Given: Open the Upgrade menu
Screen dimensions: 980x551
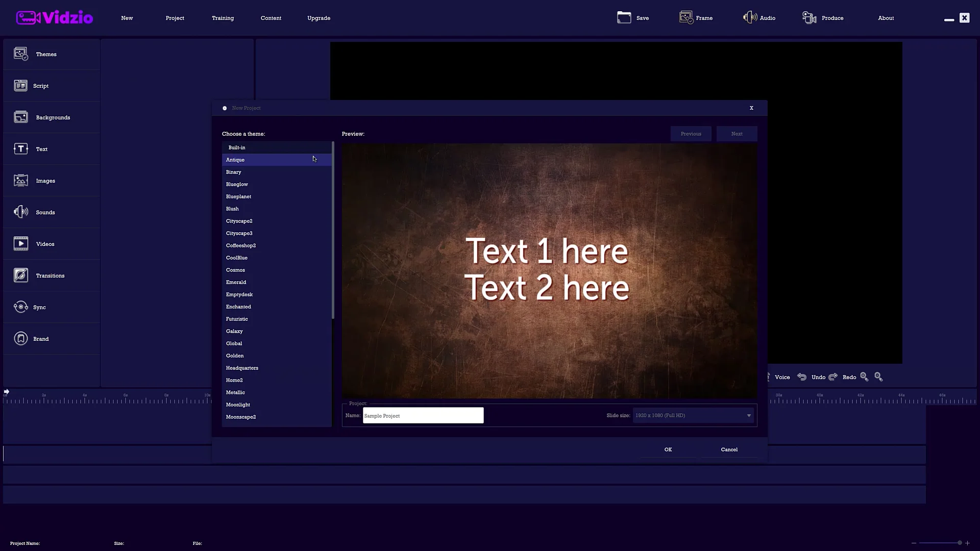Looking at the screenshot, I should click(x=318, y=18).
